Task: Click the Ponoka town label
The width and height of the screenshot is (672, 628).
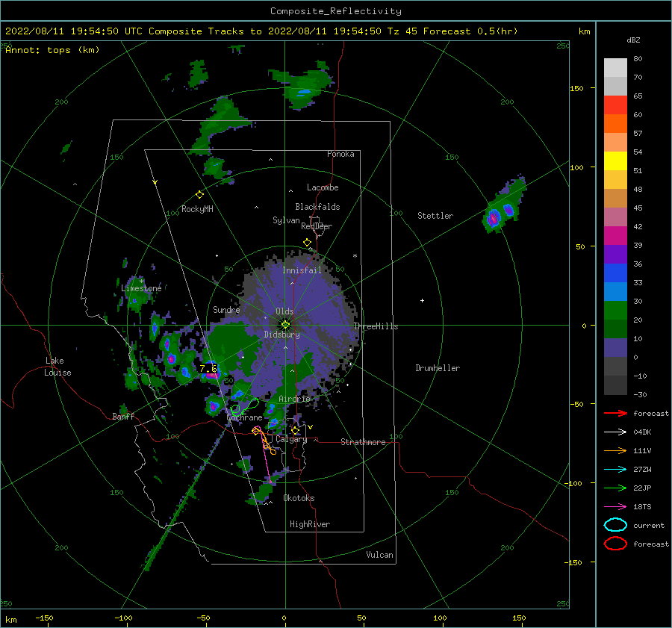Action: pyautogui.click(x=340, y=154)
